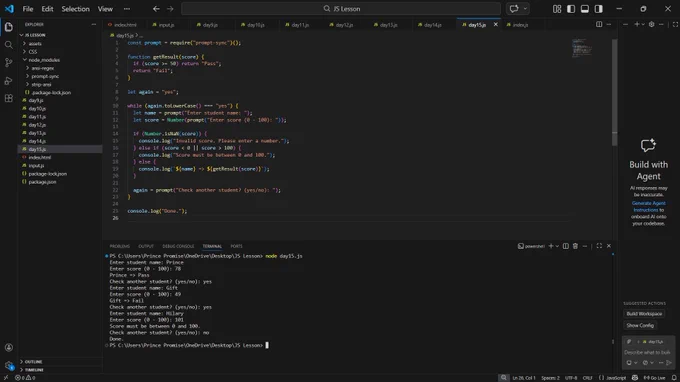
Task: Open the Edit menu
Action: point(47,9)
